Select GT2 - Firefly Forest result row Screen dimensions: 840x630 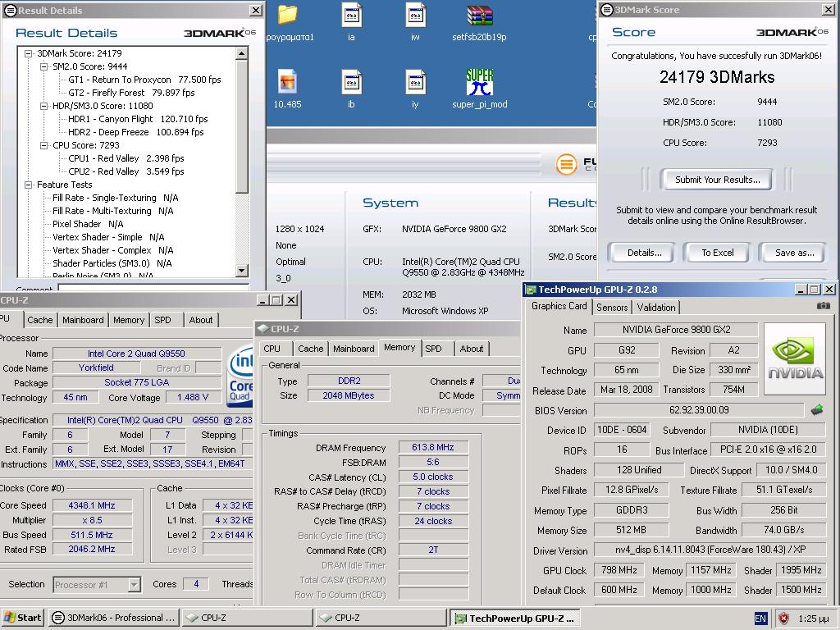(131, 93)
